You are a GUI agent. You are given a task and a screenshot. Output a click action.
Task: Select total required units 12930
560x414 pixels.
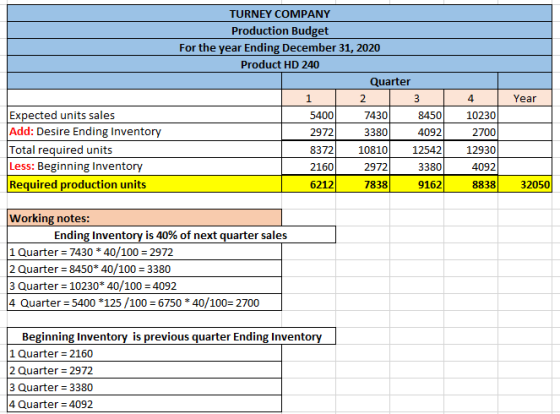pyautogui.click(x=471, y=149)
